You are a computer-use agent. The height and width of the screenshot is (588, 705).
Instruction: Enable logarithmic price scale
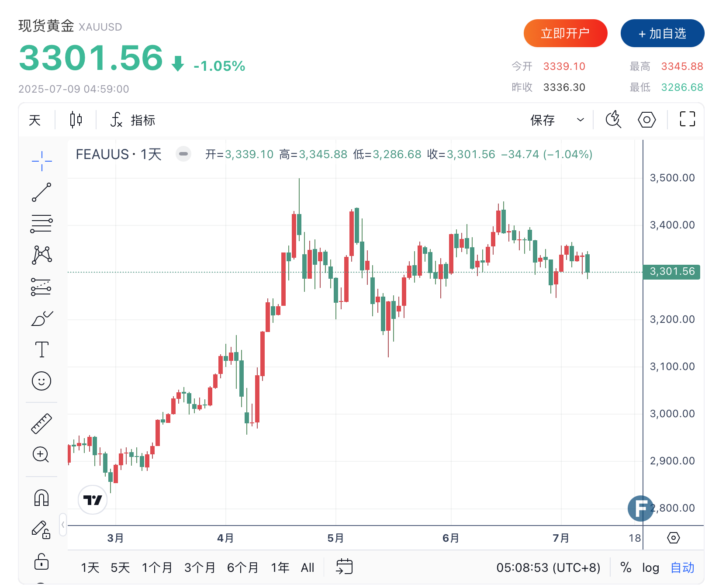pos(650,567)
